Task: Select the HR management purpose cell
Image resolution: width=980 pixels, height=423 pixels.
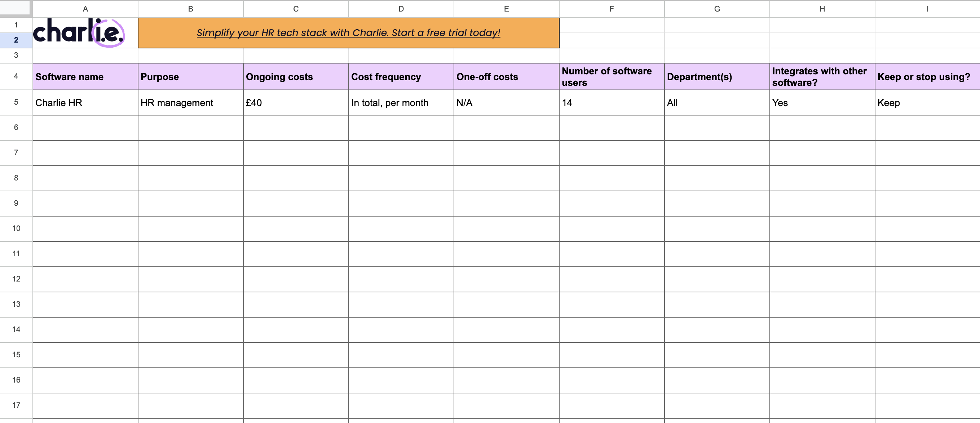Action: pyautogui.click(x=190, y=103)
